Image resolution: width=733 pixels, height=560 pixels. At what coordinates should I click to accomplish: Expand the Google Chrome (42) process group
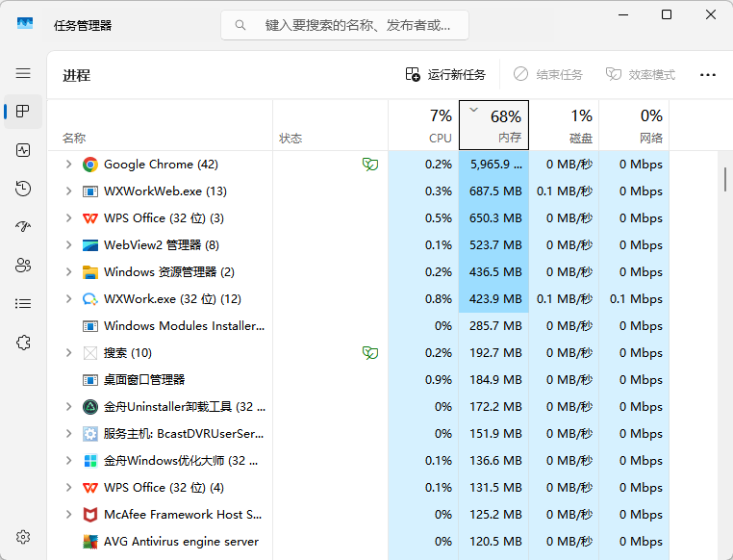coord(68,165)
